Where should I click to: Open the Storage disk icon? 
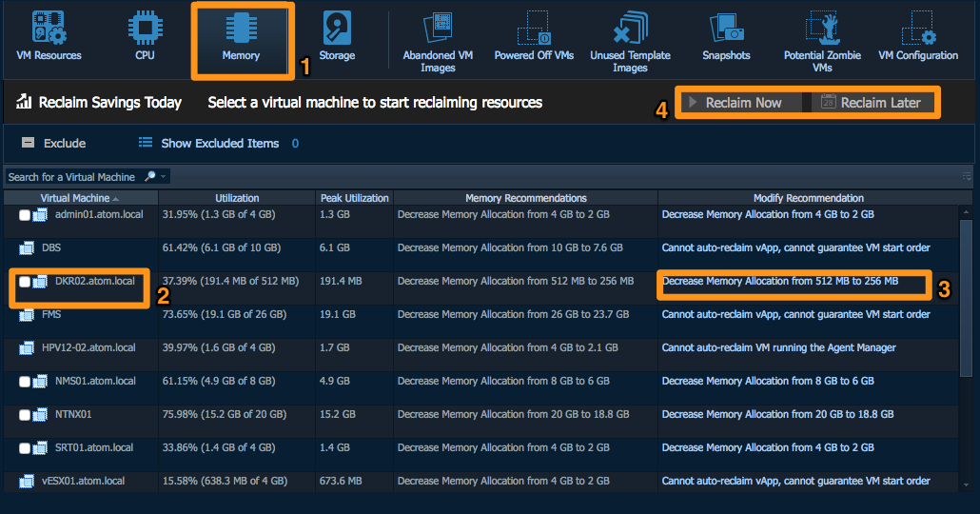click(x=337, y=36)
